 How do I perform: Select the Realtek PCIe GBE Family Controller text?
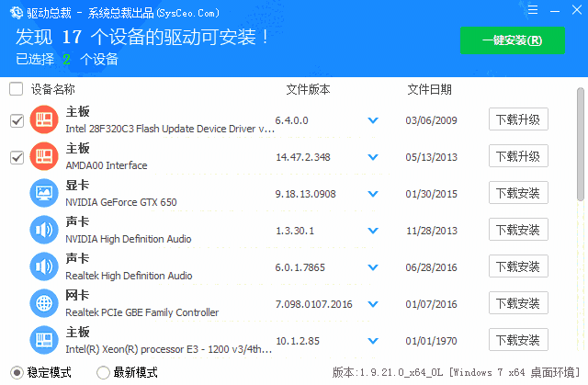(142, 312)
